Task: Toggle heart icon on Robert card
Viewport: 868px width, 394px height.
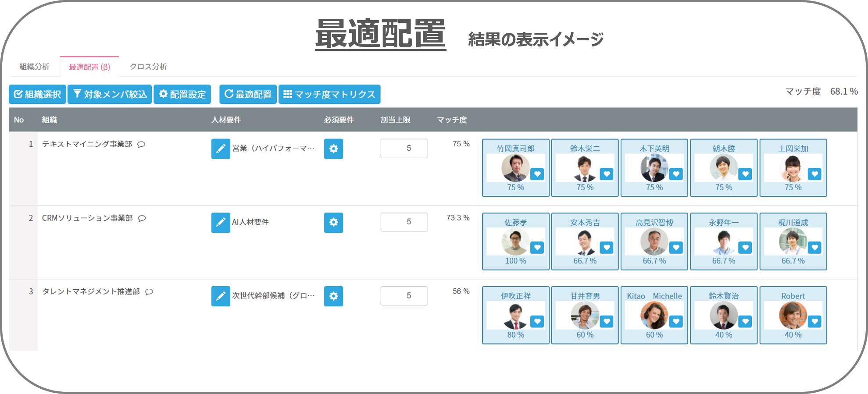Action: point(814,322)
